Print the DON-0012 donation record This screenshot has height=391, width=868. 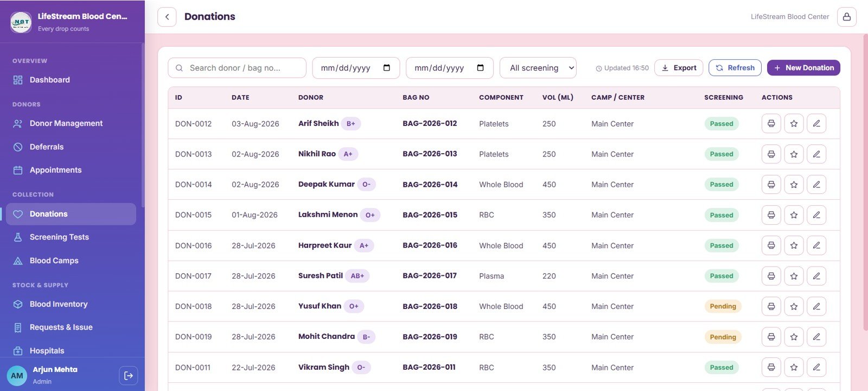point(771,124)
